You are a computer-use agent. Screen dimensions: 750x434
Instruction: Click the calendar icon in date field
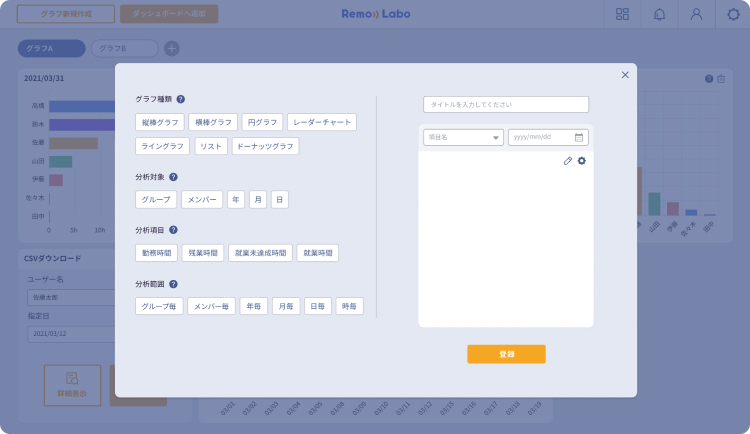coord(579,138)
